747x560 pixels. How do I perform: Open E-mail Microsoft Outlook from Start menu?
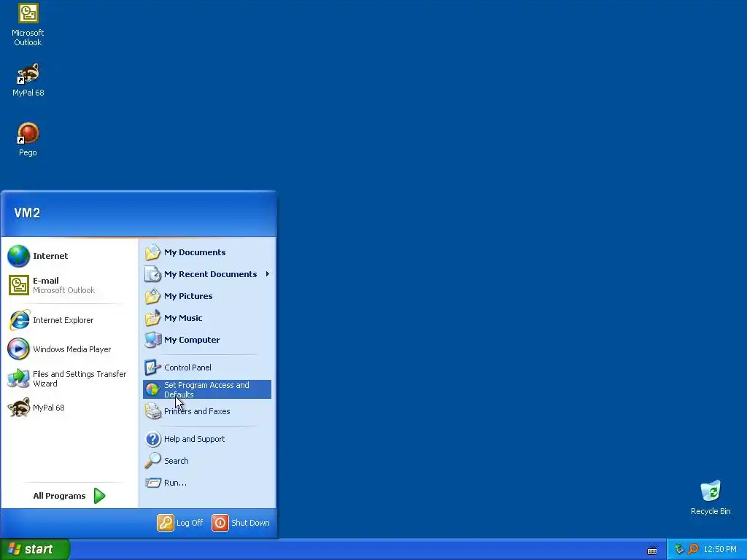(66, 285)
